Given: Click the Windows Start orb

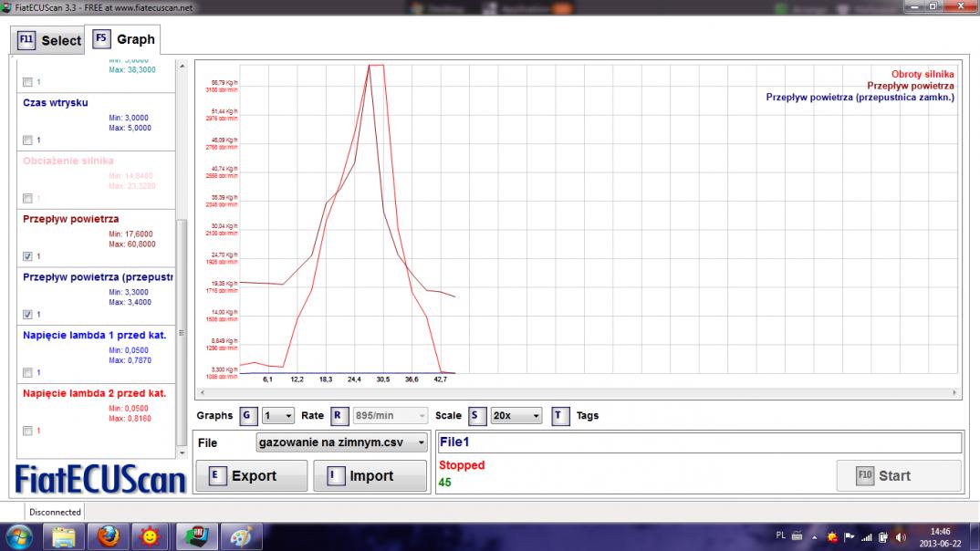Looking at the screenshot, I should pyautogui.click(x=20, y=536).
